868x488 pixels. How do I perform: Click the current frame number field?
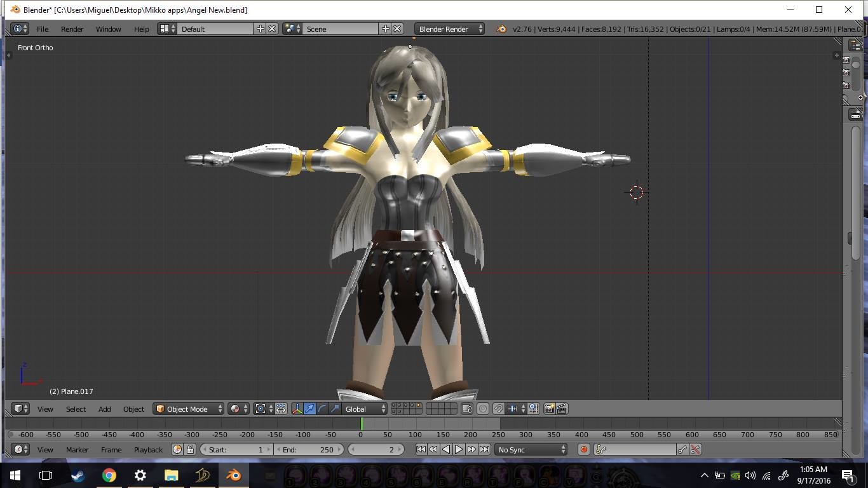[x=376, y=450]
